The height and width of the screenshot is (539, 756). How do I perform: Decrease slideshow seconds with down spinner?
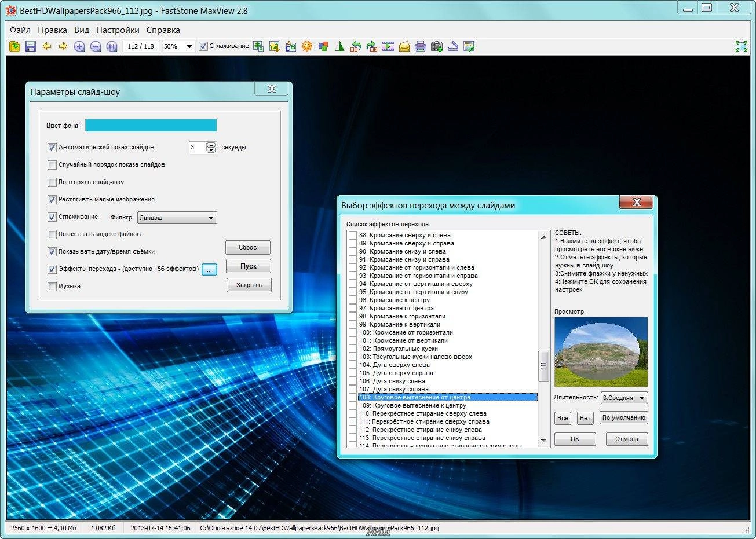[211, 151]
